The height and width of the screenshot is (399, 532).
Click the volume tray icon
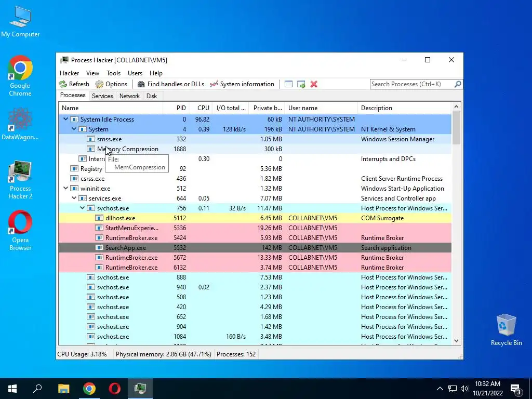tap(464, 389)
